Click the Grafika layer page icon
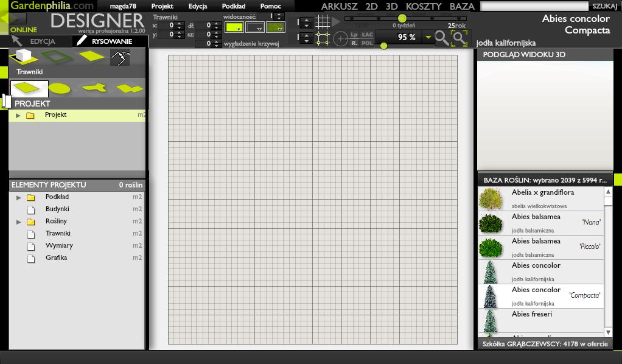The width and height of the screenshot is (622, 364). click(31, 259)
